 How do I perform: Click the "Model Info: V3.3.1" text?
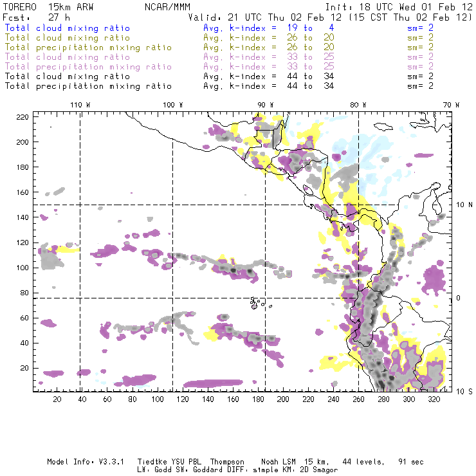86,462
